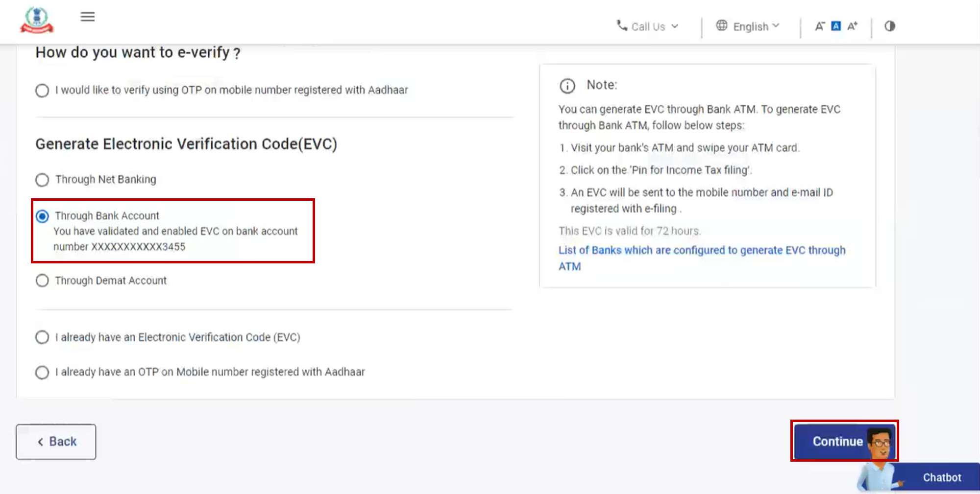Select I already have an OTP option
980x494 pixels.
tap(42, 372)
